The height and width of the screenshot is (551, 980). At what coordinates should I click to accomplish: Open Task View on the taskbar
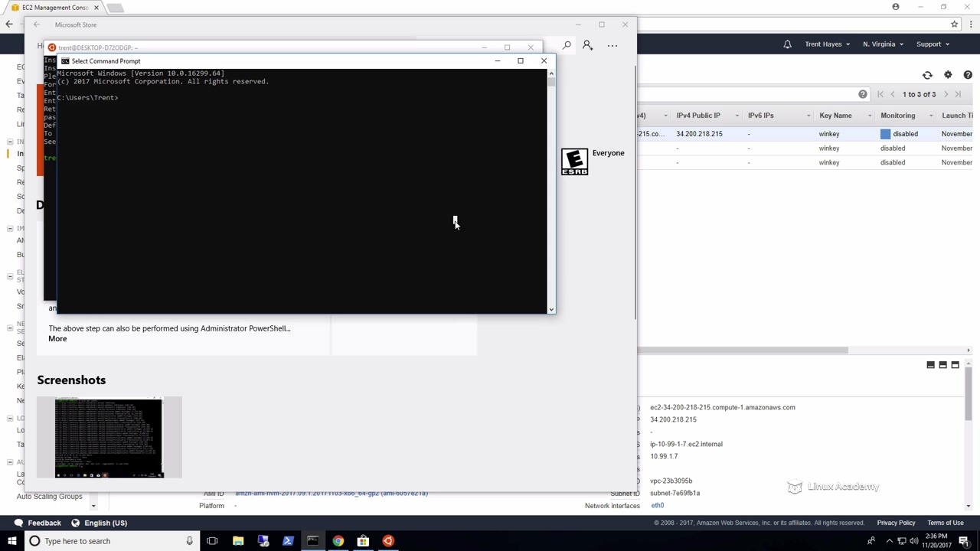click(x=212, y=541)
